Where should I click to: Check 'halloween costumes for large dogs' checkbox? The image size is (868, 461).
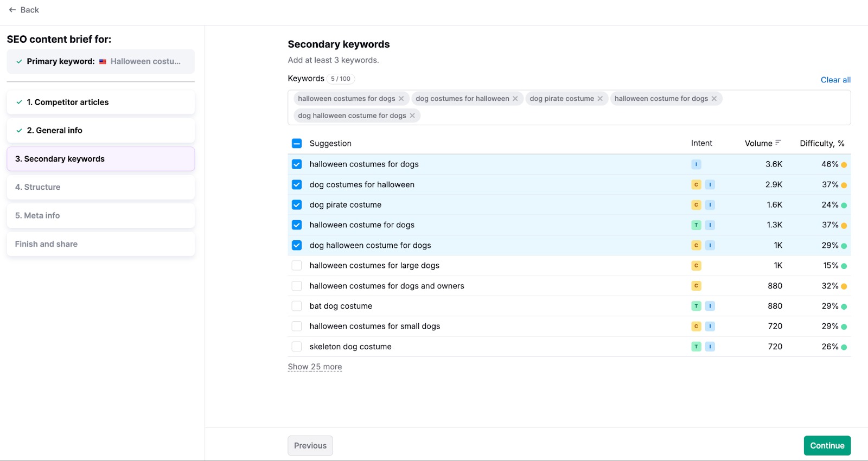pos(297,266)
